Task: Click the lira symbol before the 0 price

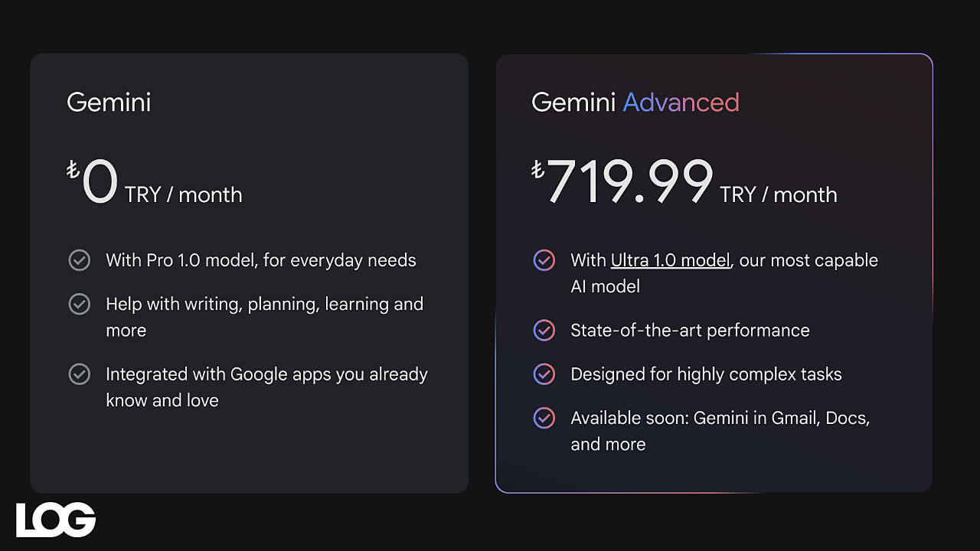Action: click(x=73, y=170)
